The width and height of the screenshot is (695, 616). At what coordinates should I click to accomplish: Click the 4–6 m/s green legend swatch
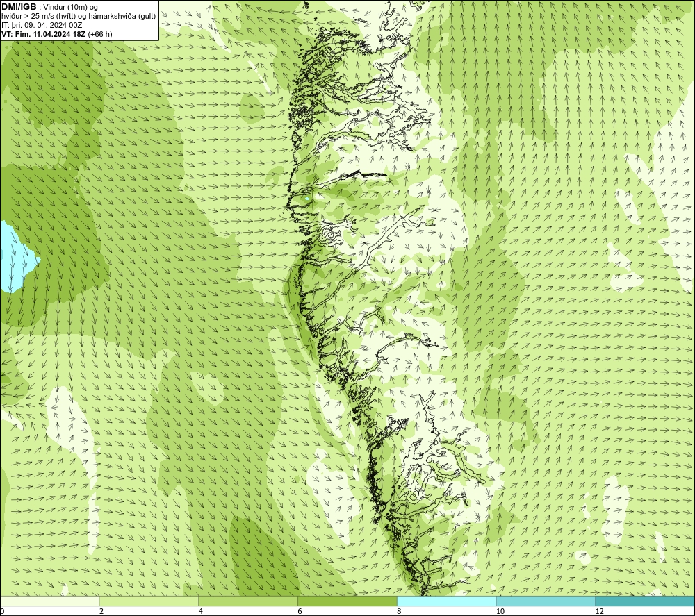[x=248, y=601]
